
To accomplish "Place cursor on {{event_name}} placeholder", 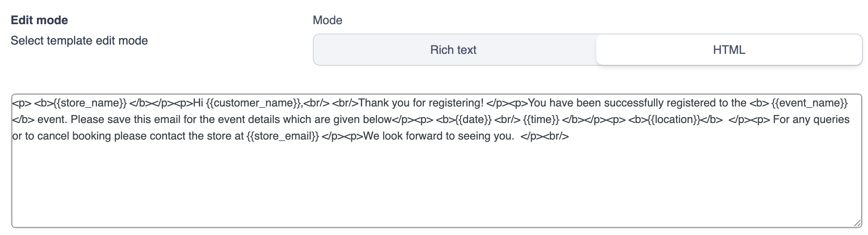I will pyautogui.click(x=809, y=103).
